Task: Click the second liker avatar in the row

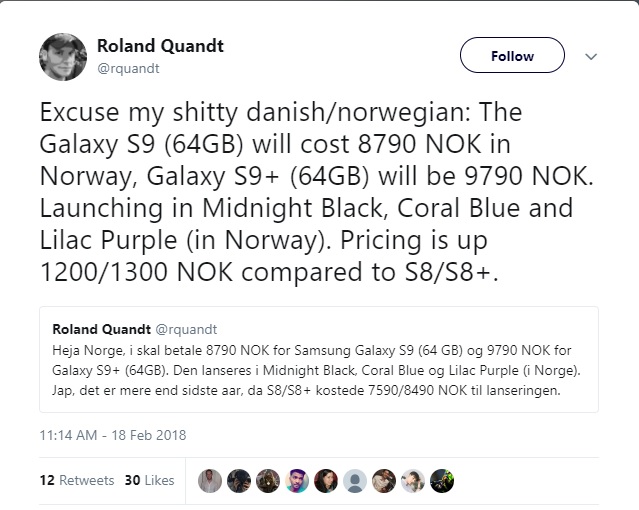Action: coord(239,481)
